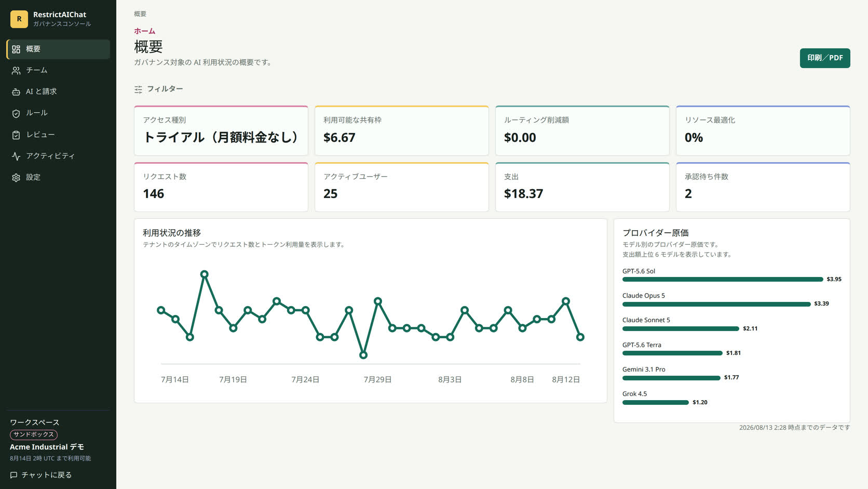Click the Claude Opus 5 cost bar
Image resolution: width=868 pixels, height=489 pixels.
(x=716, y=304)
